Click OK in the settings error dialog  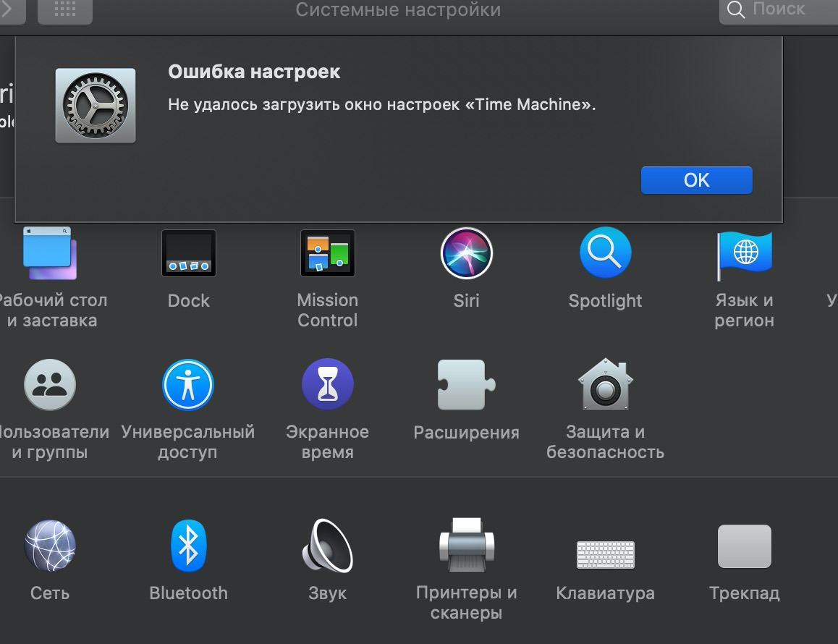pos(696,180)
